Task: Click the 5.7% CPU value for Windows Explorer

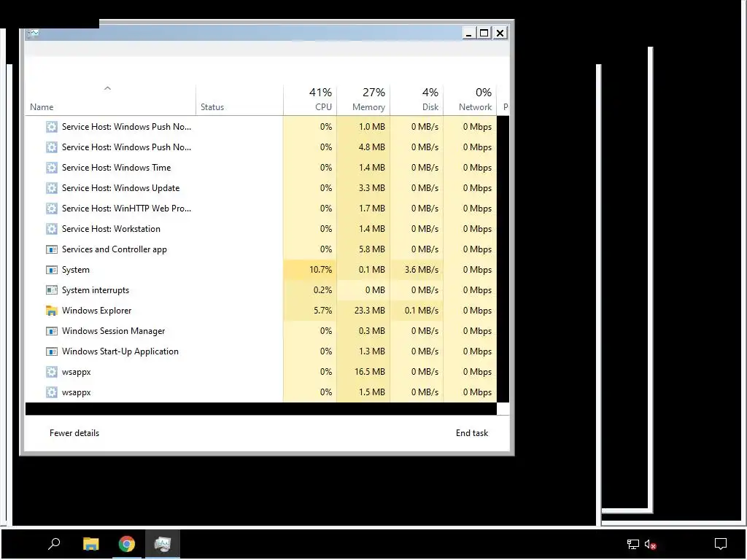Action: [322, 311]
